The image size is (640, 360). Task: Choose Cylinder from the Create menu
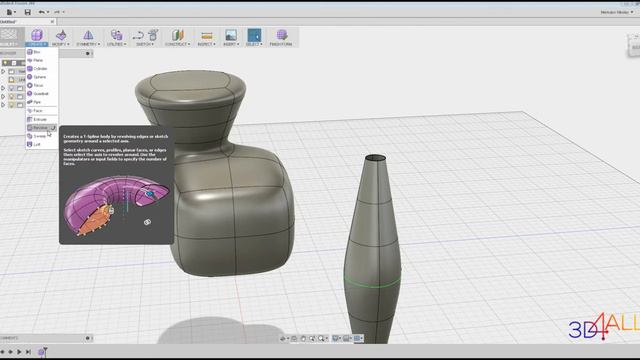point(41,69)
